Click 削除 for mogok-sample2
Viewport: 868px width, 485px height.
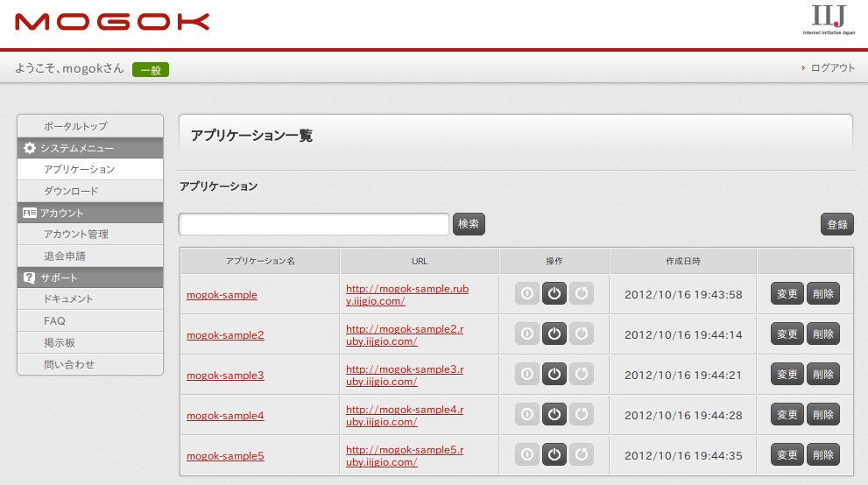[823, 334]
